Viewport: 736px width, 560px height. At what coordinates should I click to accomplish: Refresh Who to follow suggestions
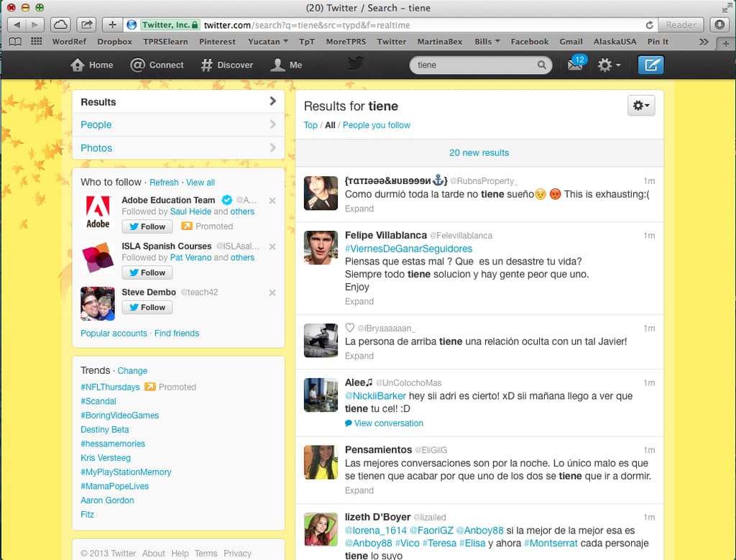point(164,183)
